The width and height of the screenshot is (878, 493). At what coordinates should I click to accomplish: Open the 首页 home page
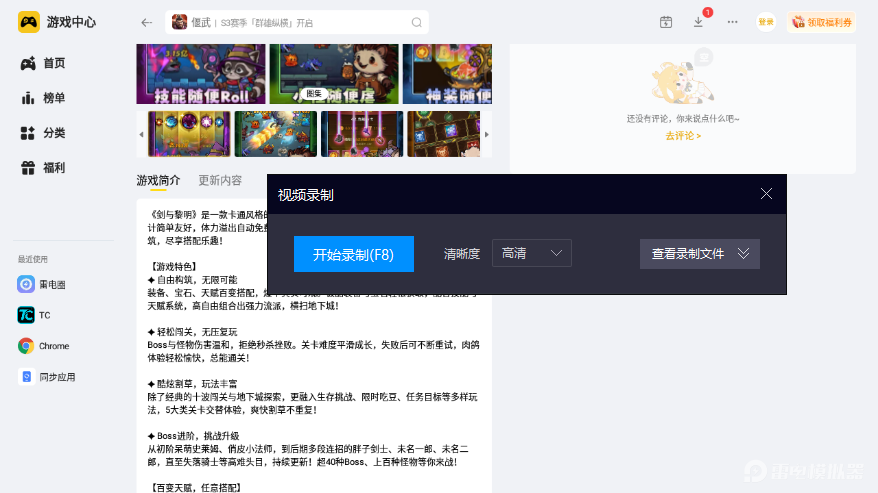tap(43, 63)
